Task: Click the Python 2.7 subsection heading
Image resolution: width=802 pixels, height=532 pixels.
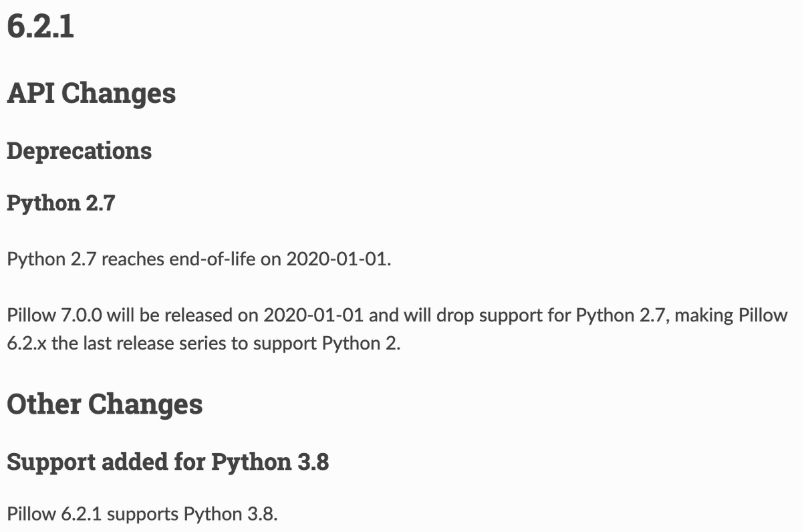Action: [x=61, y=203]
